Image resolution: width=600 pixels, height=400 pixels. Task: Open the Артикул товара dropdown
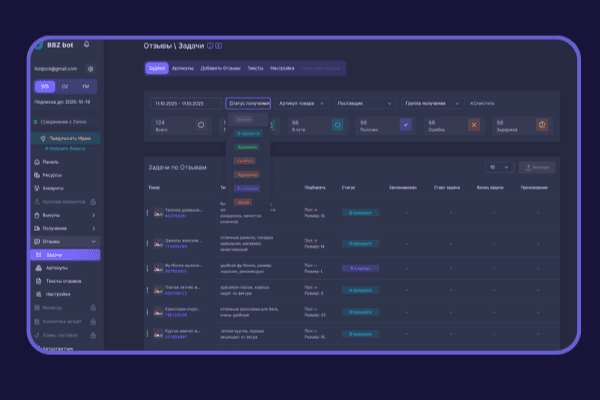pos(301,103)
